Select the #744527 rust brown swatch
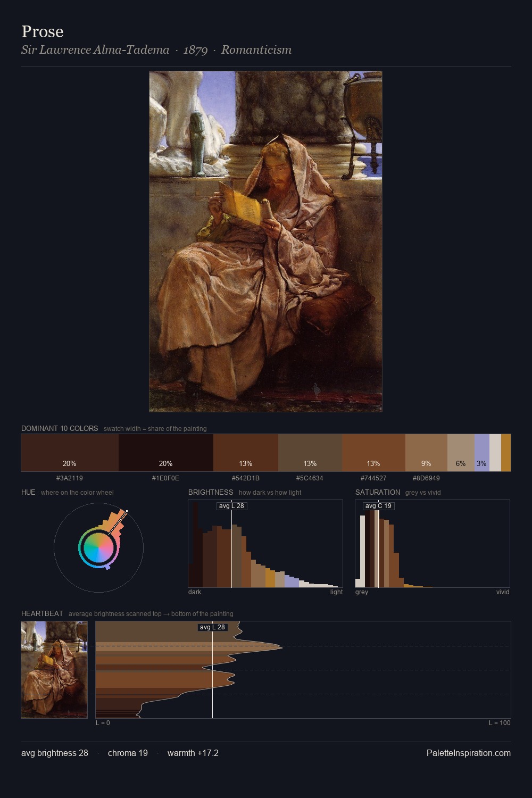 [x=373, y=453]
